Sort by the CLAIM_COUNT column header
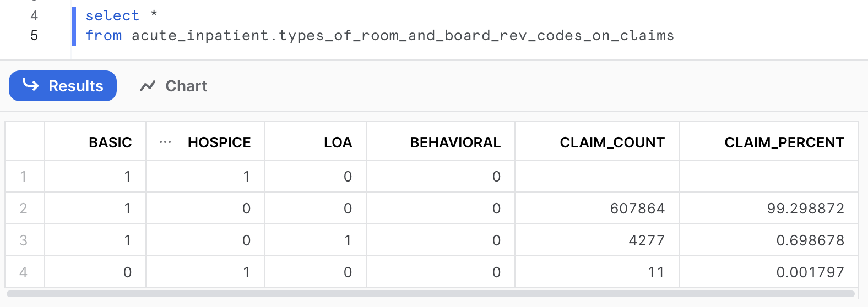The image size is (868, 307). (612, 142)
